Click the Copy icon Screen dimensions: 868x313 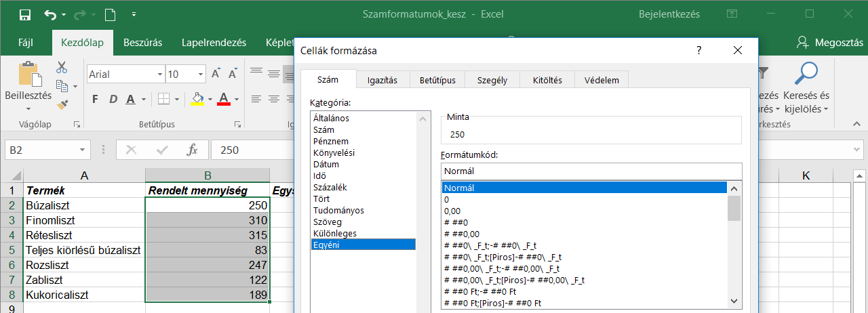[x=62, y=86]
